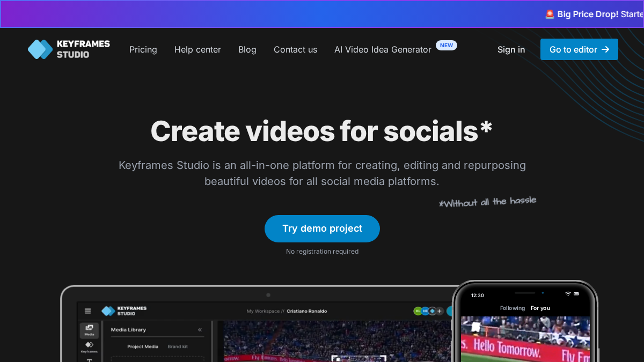This screenshot has width=644, height=362.
Task: Click the plus icon to add a collaborator
Action: point(440,311)
